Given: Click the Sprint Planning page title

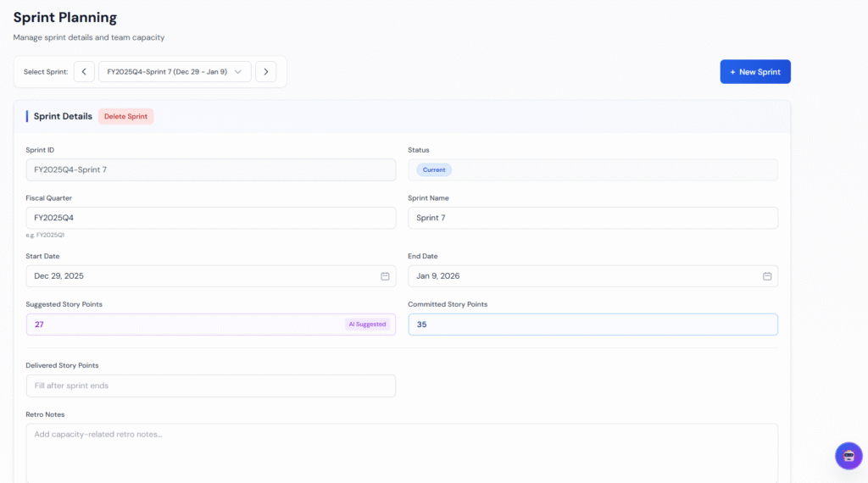Looking at the screenshot, I should pyautogui.click(x=64, y=18).
